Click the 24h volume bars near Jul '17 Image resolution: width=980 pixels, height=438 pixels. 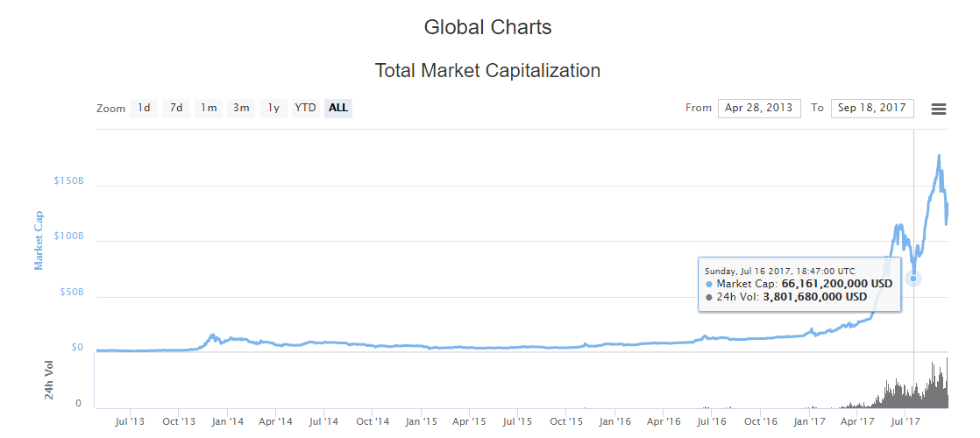903,394
